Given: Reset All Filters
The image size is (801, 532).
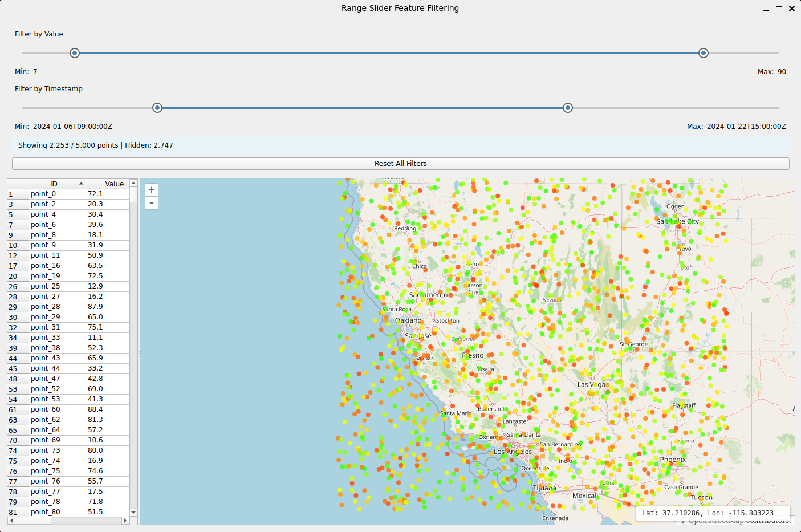Looking at the screenshot, I should [x=401, y=164].
